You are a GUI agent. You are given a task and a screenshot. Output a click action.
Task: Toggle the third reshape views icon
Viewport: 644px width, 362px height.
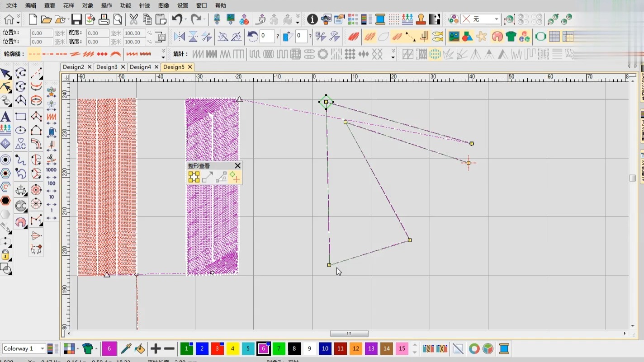[x=221, y=177]
